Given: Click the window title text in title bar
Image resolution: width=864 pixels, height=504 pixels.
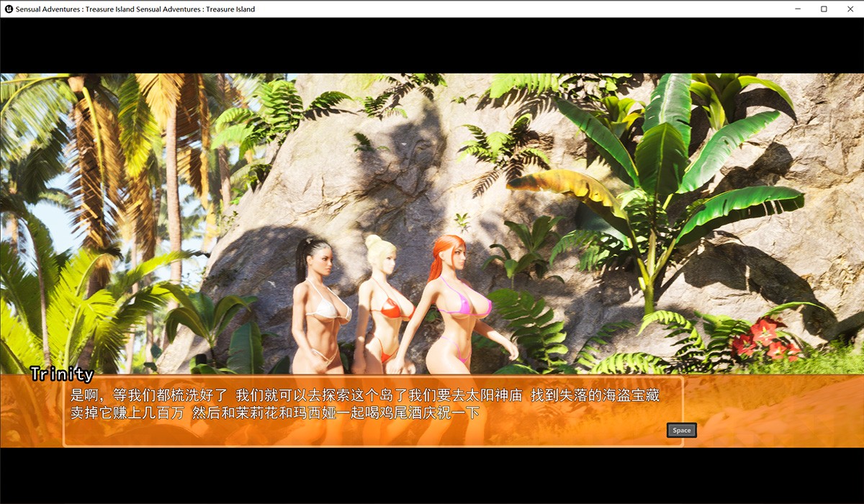Looking at the screenshot, I should click(135, 9).
